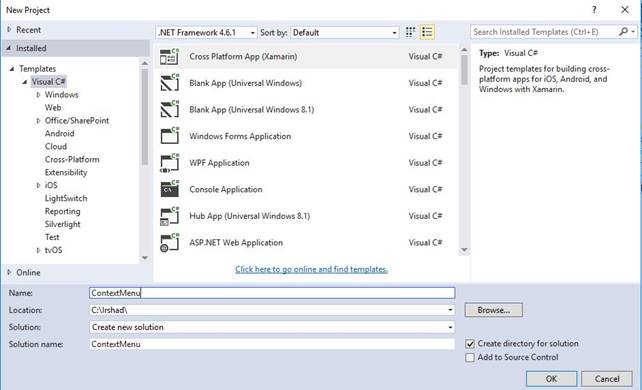Screen dimensions: 642x390
Task: Choose the Console Application template icon
Action: (170, 189)
